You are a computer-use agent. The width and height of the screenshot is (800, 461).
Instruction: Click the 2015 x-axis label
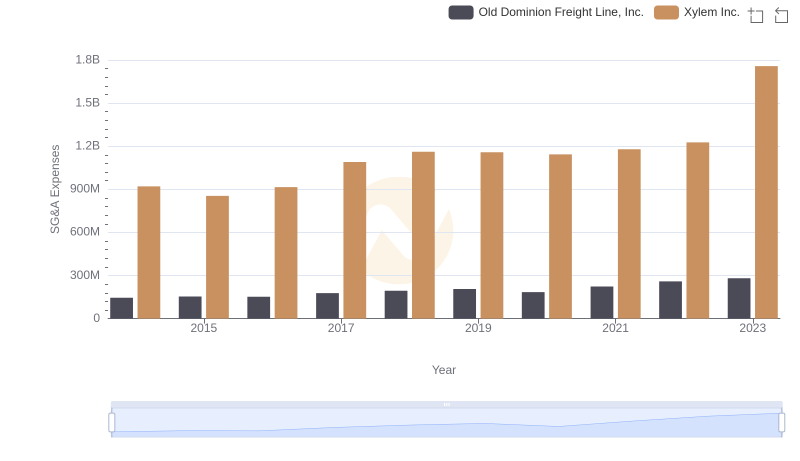(204, 328)
